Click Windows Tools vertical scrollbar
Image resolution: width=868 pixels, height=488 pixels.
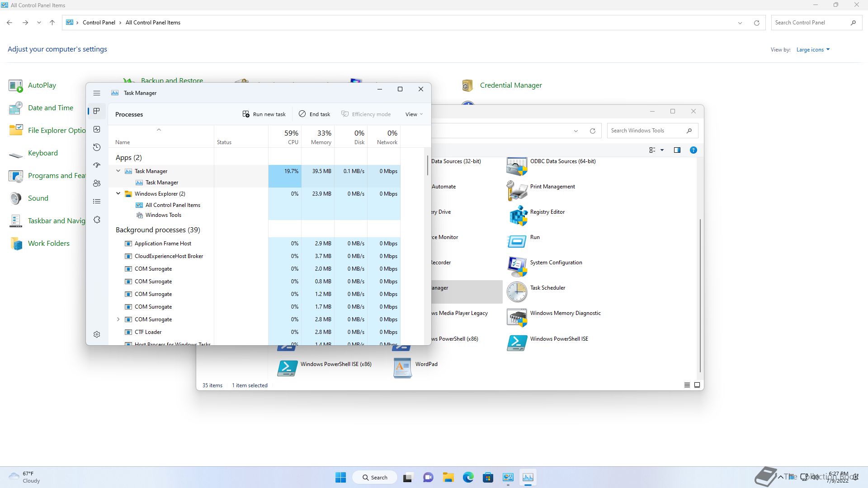(x=700, y=296)
